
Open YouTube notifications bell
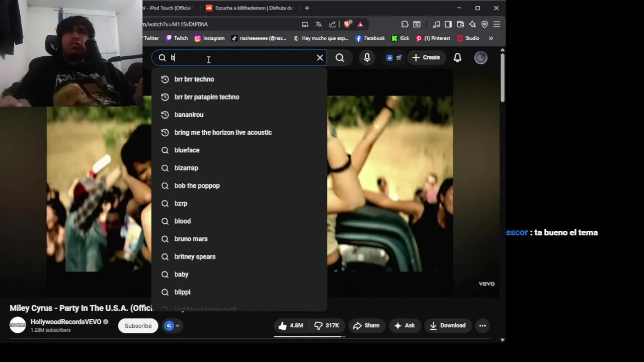[457, 58]
